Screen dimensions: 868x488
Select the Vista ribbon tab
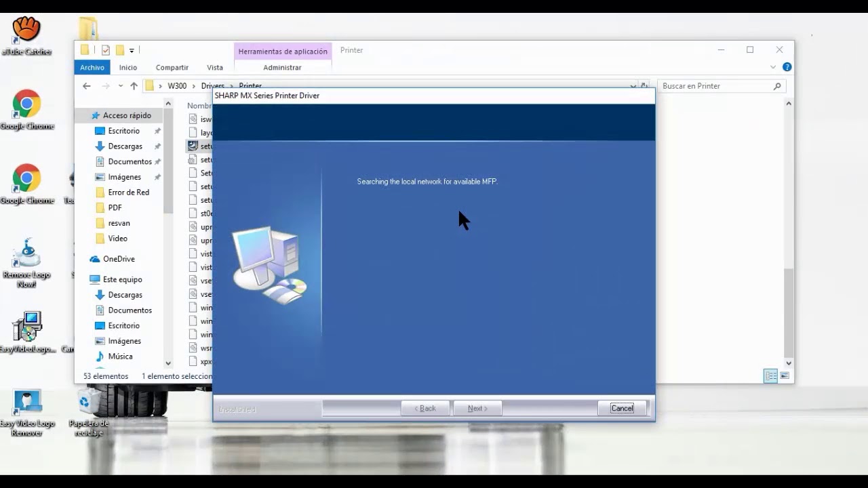pos(215,67)
